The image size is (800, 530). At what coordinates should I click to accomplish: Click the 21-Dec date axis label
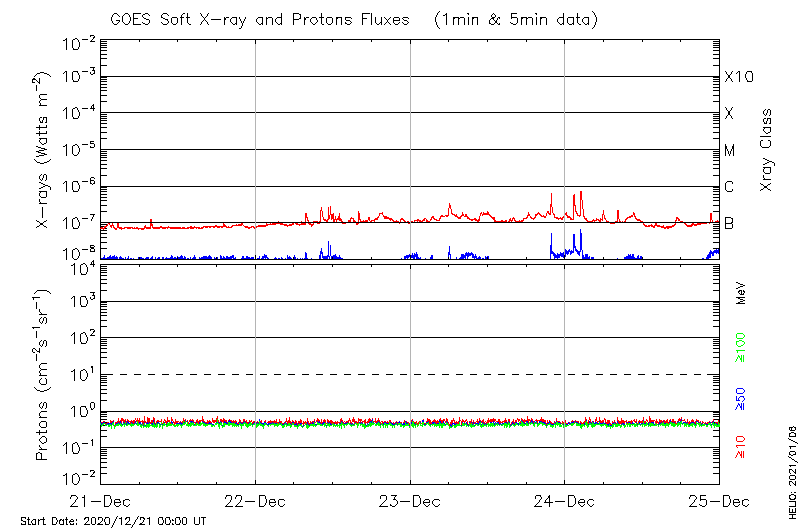tap(101, 500)
